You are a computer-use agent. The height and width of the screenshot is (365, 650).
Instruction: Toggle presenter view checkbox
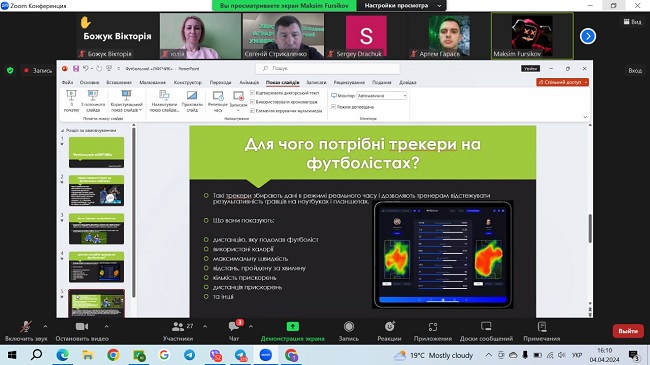[x=333, y=107]
